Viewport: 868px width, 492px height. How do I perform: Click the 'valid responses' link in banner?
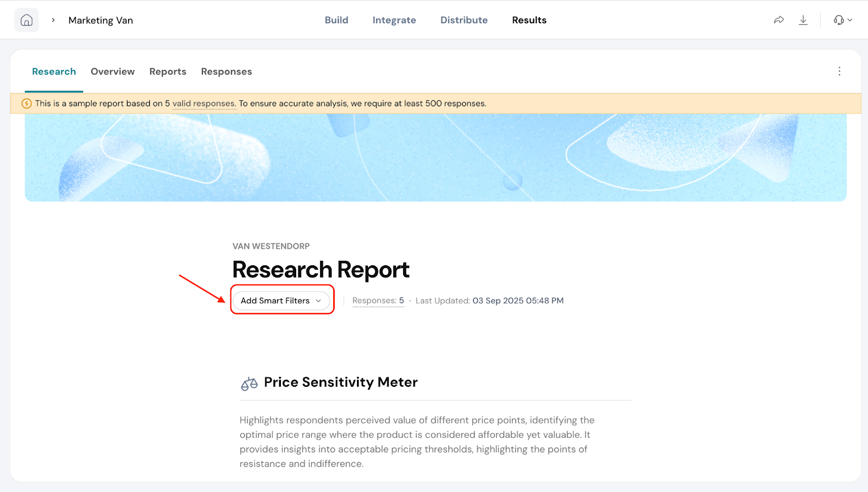(x=203, y=104)
